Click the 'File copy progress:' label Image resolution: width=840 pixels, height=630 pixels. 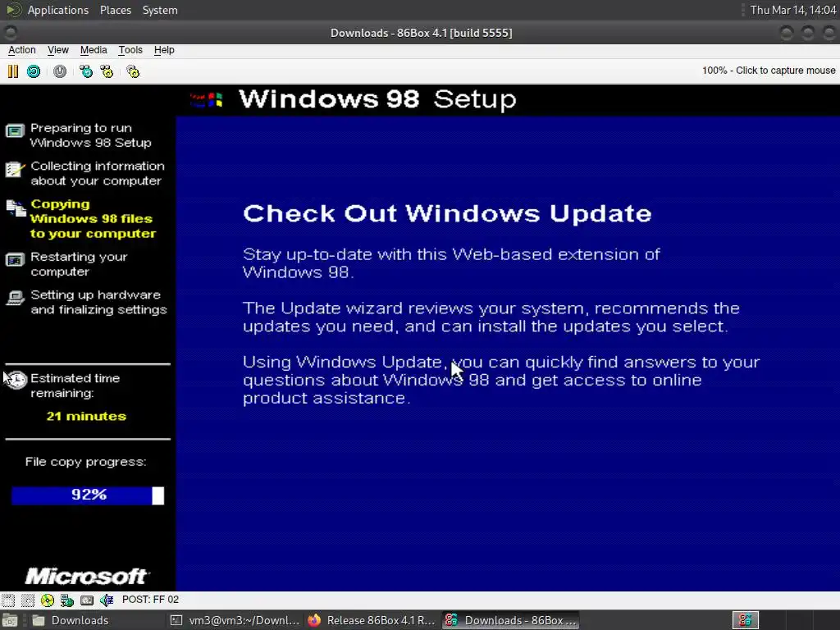click(x=85, y=462)
